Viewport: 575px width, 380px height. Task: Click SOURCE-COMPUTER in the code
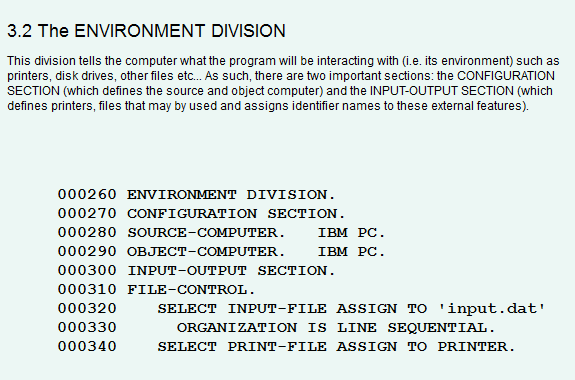206,233
